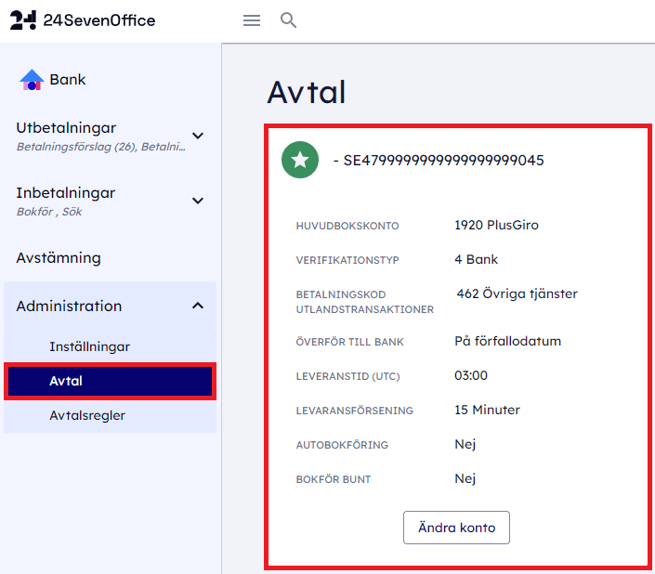Image resolution: width=655 pixels, height=574 pixels.
Task: Click the På förfallodatum transfer value
Action: 507,341
